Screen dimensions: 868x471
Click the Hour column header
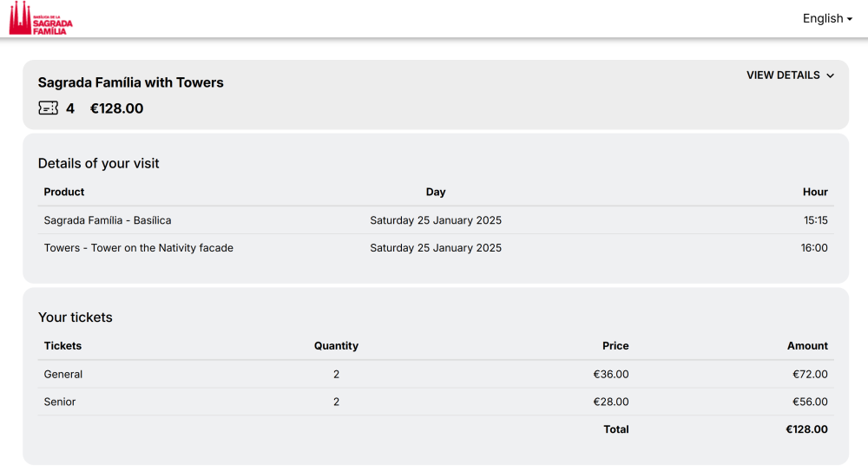tap(815, 192)
